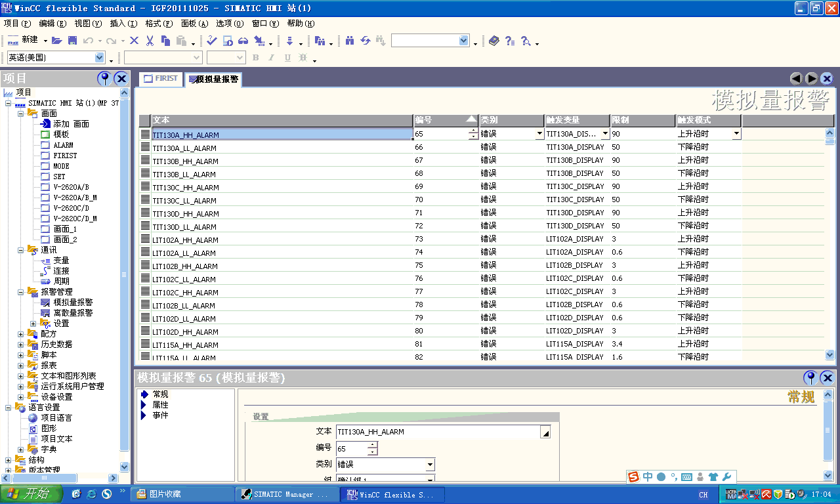Image resolution: width=840 pixels, height=504 pixels.
Task: Open Internet Explorer from quick launch
Action: pyautogui.click(x=91, y=494)
